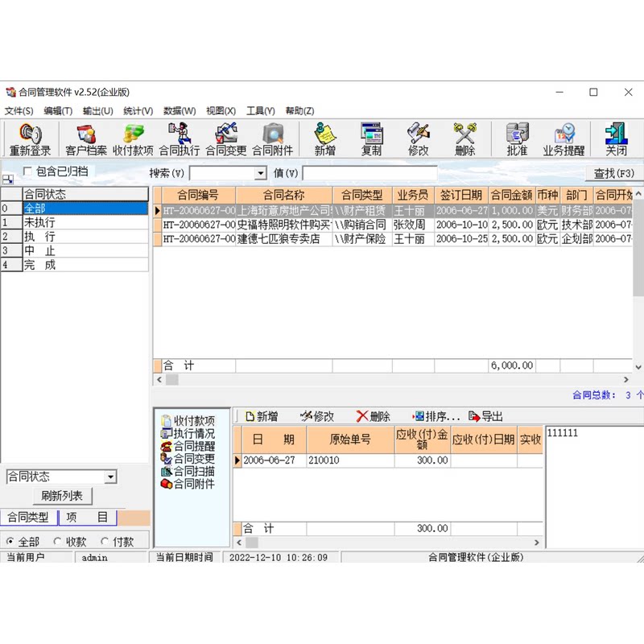Select 中 止 contract status row

coord(74,250)
